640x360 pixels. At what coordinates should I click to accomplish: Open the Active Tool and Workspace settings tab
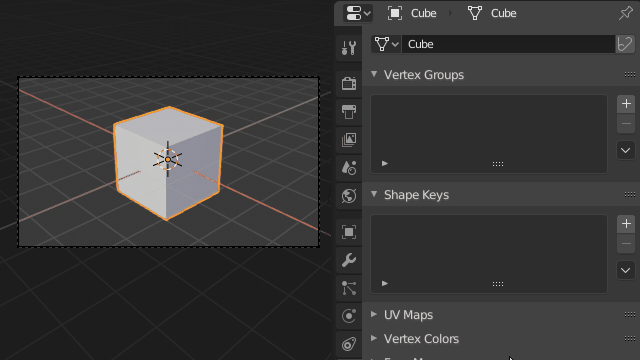349,48
